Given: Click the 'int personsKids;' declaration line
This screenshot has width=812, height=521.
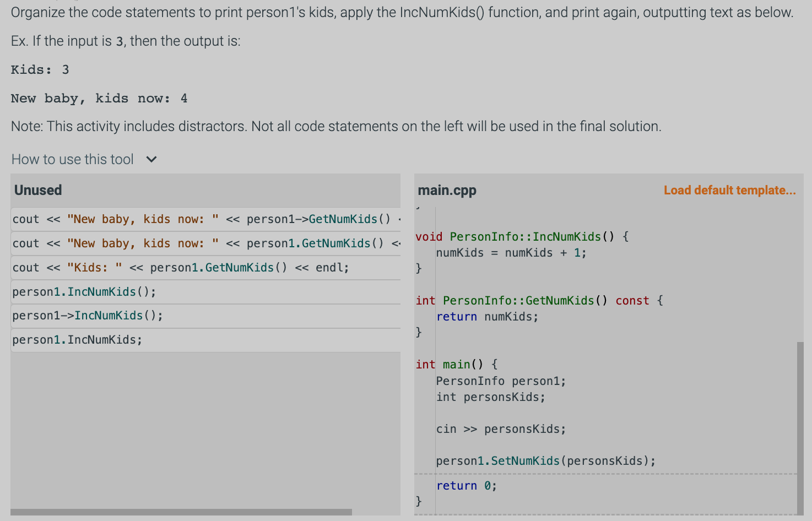Looking at the screenshot, I should point(491,397).
